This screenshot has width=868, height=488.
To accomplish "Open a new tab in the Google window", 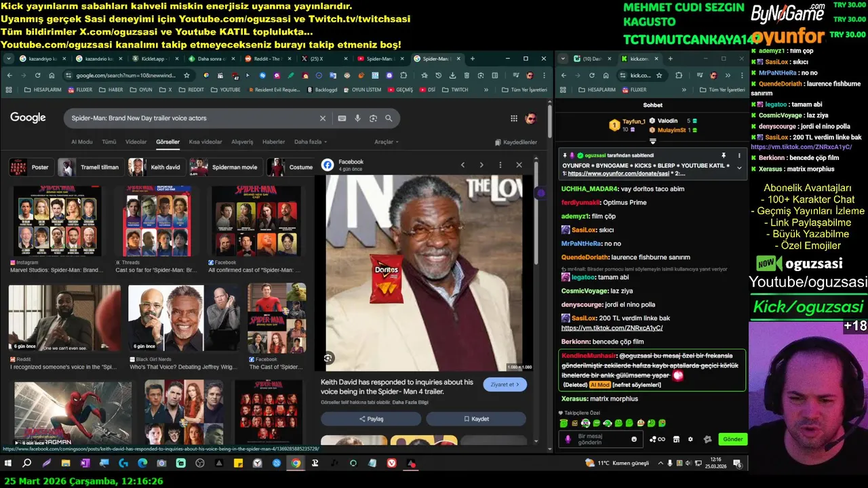I will (473, 59).
